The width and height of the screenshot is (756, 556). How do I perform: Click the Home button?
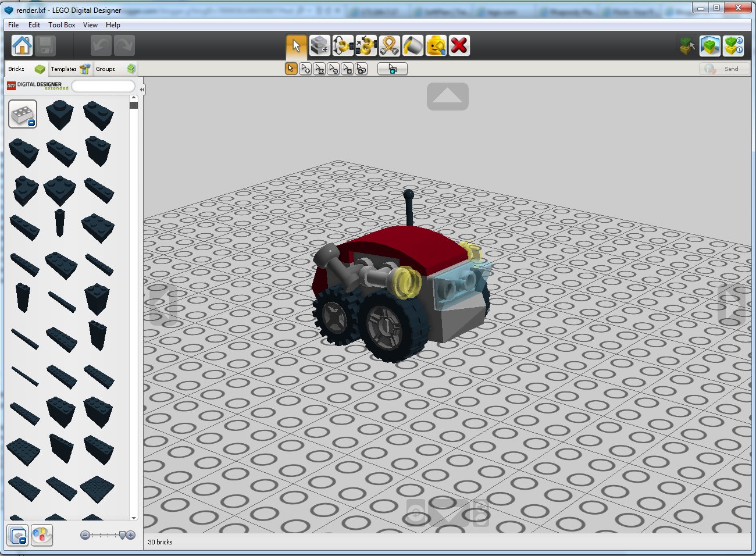23,45
